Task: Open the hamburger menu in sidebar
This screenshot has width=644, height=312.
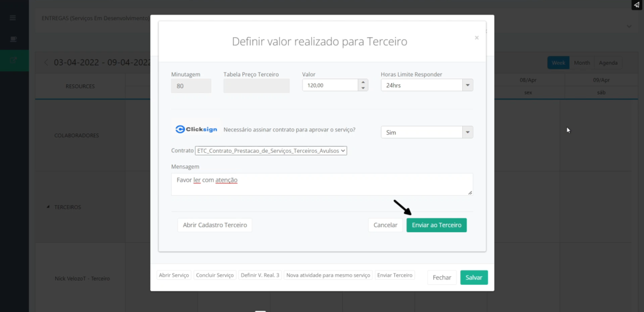Action: [13, 18]
